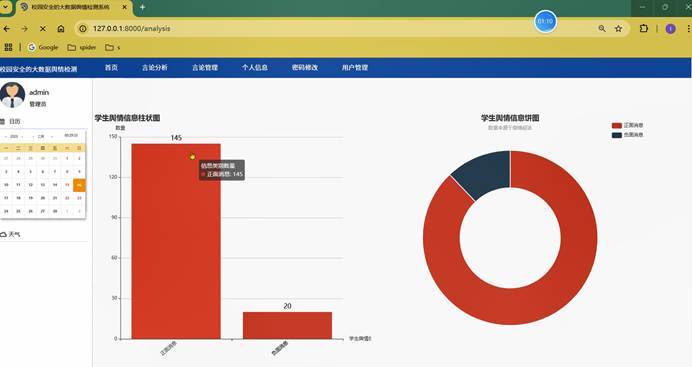Go to next year in calendar
The width and height of the screenshot is (692, 367).
coord(22,136)
